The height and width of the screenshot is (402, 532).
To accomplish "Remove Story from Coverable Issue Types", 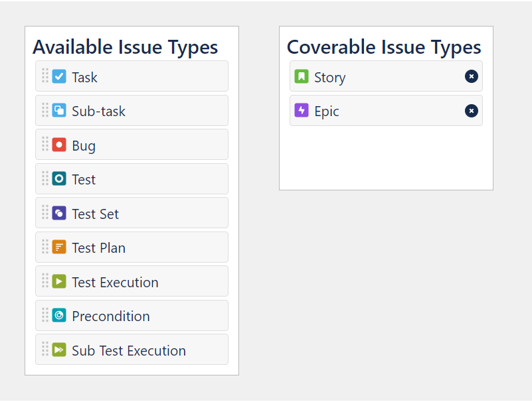I will click(x=471, y=76).
